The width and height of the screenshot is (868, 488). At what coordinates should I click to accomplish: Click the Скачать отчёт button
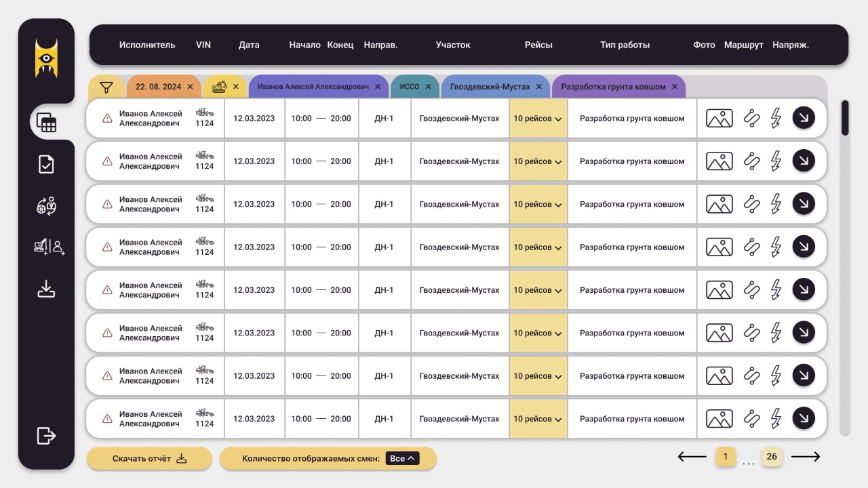(149, 459)
